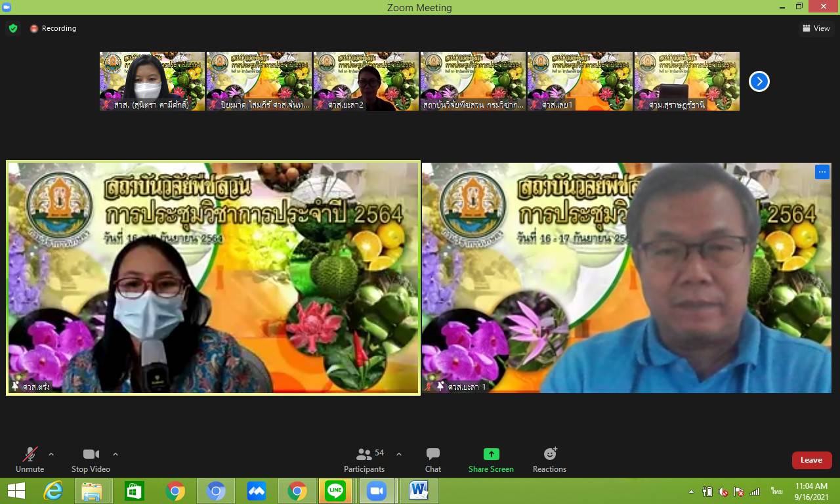Expand the arrow next to Participants
This screenshot has height=504, width=840.
pyautogui.click(x=398, y=454)
